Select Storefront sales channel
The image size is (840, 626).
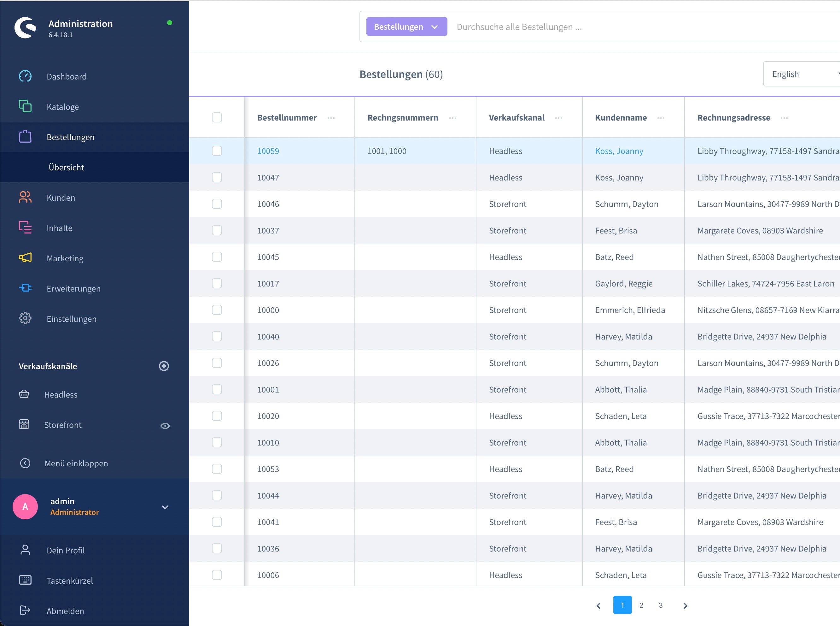click(64, 424)
